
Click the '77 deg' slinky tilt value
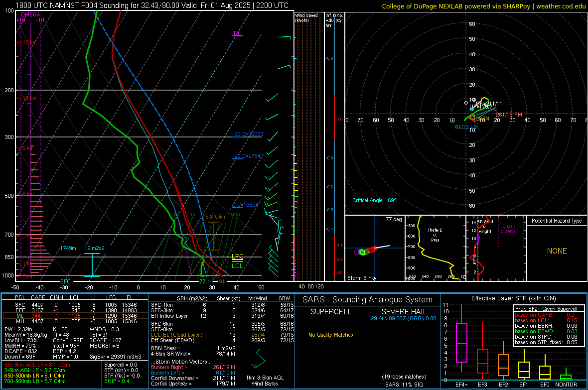click(x=394, y=219)
